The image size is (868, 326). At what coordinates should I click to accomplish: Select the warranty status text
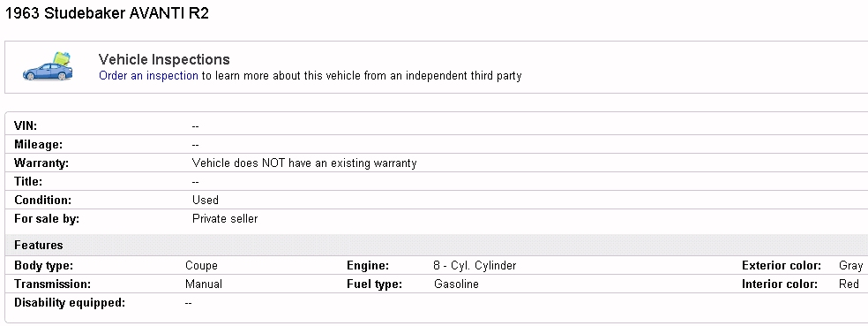click(x=304, y=163)
